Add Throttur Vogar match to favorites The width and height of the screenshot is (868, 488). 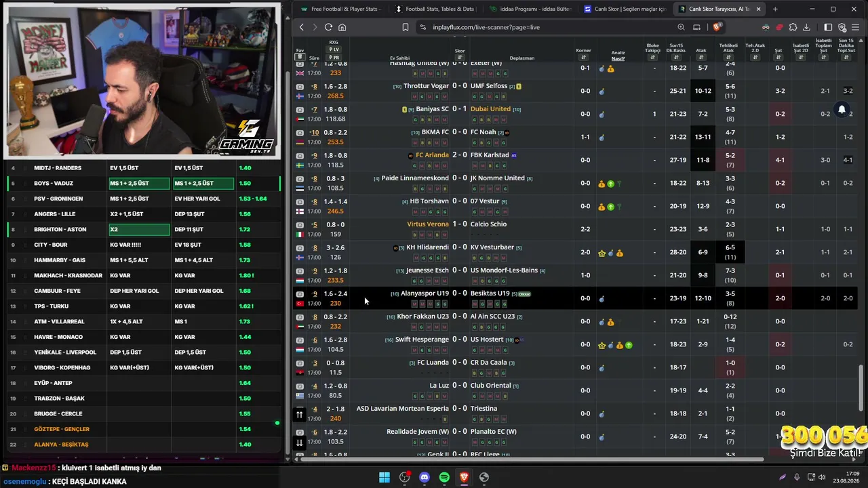pos(300,87)
